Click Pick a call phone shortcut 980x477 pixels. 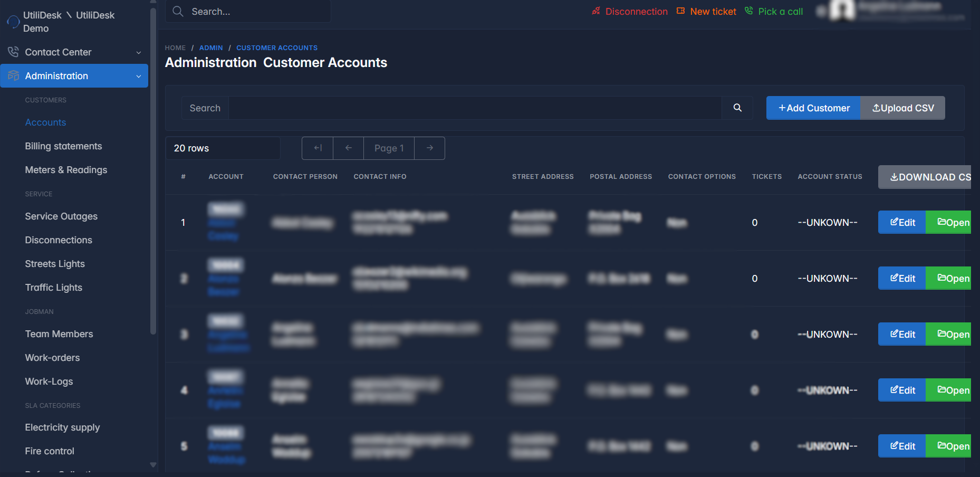(x=774, y=12)
